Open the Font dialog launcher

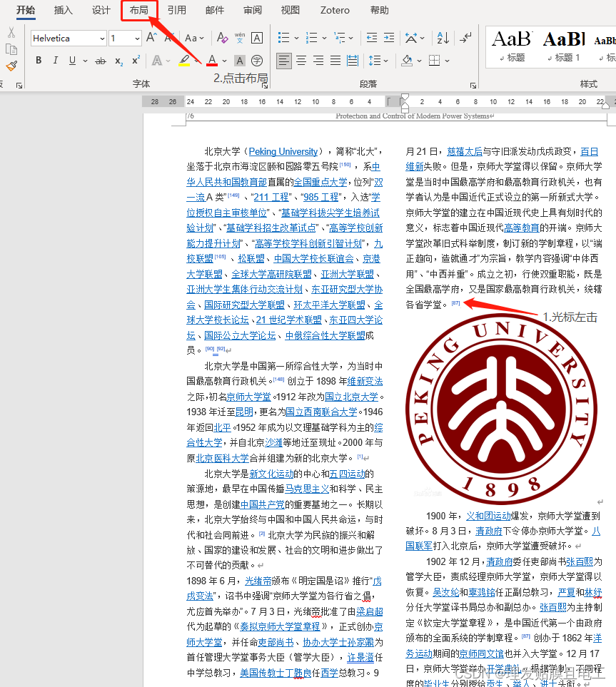(x=265, y=86)
